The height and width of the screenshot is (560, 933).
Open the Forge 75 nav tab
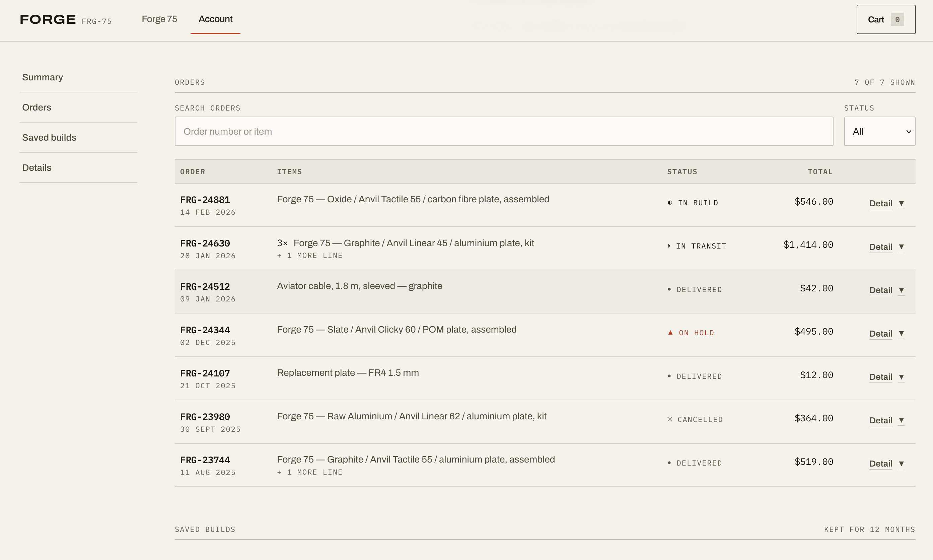159,19
